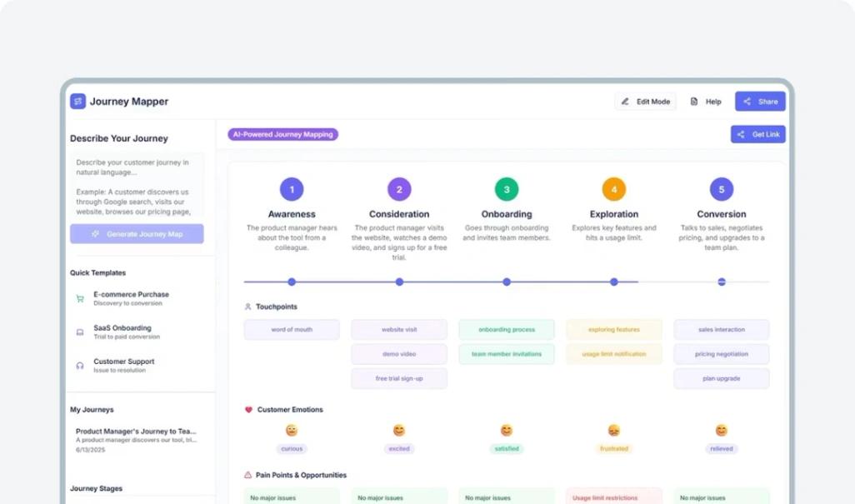855x504 pixels.
Task: Click the Exploration timeline dot
Action: 614,282
